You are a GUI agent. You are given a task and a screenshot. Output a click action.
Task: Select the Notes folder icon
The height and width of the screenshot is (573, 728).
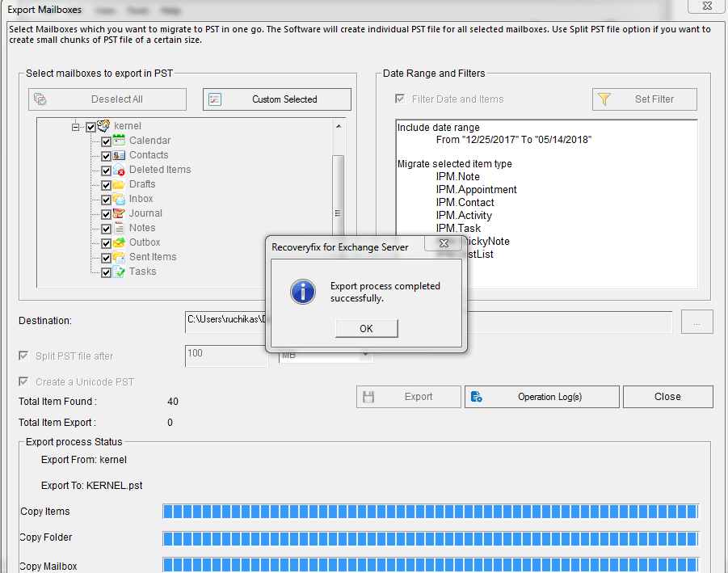119,228
